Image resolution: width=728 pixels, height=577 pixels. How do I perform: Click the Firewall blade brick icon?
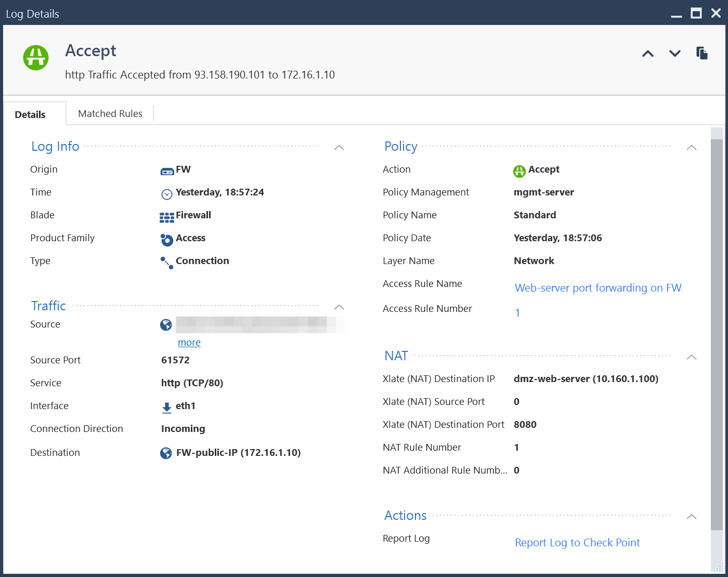click(x=167, y=217)
